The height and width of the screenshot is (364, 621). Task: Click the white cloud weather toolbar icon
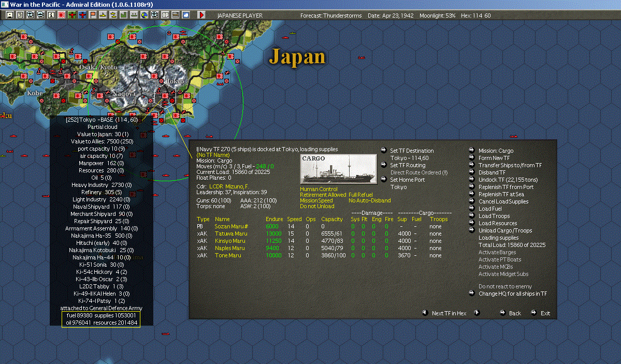tap(186, 15)
